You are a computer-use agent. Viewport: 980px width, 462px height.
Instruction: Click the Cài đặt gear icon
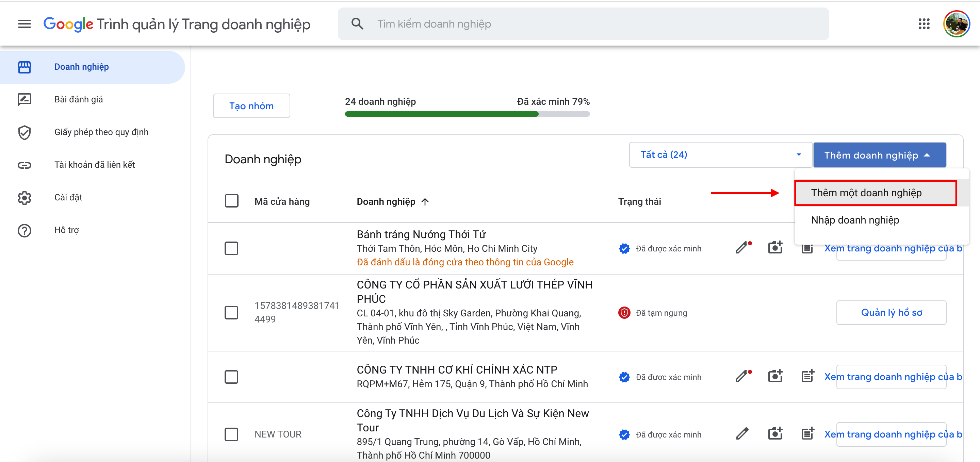click(x=24, y=198)
